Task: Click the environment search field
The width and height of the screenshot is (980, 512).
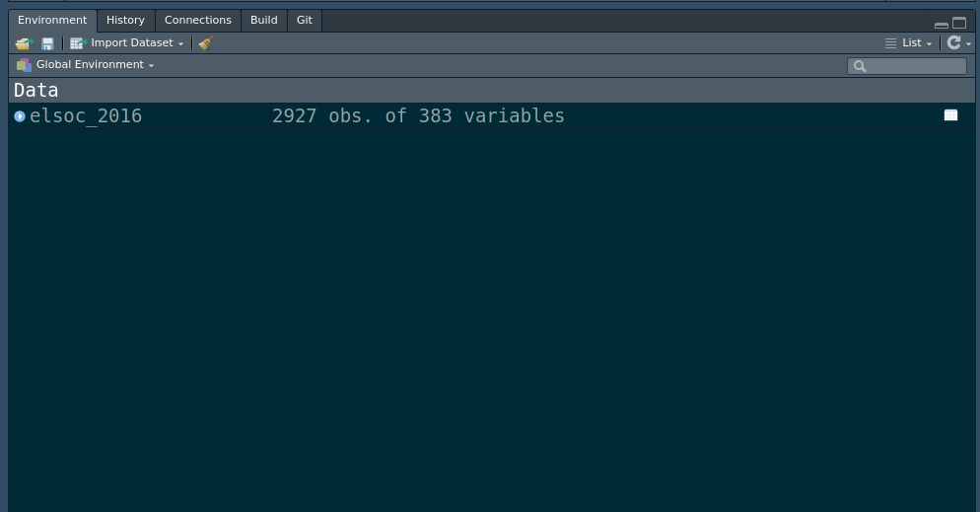Action: click(913, 66)
